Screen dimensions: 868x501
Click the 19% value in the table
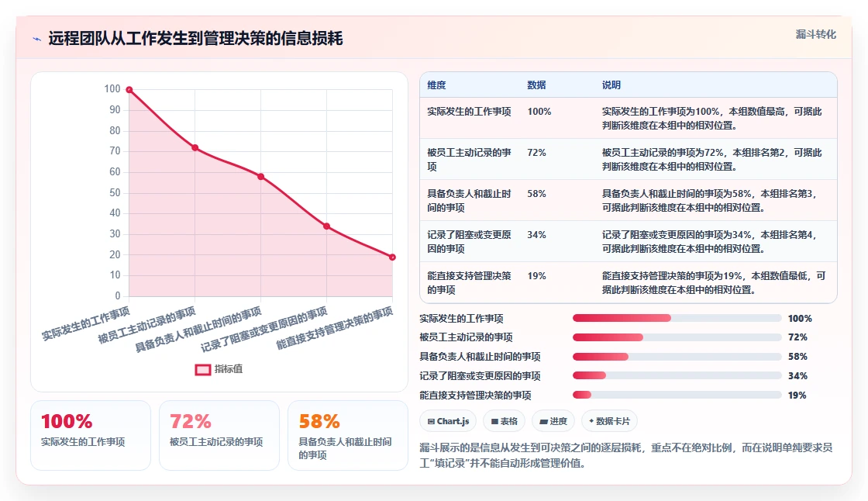tap(536, 275)
